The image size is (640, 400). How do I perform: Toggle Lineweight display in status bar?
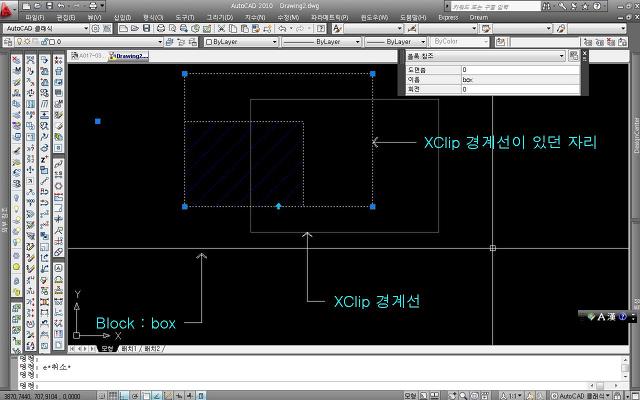190,396
